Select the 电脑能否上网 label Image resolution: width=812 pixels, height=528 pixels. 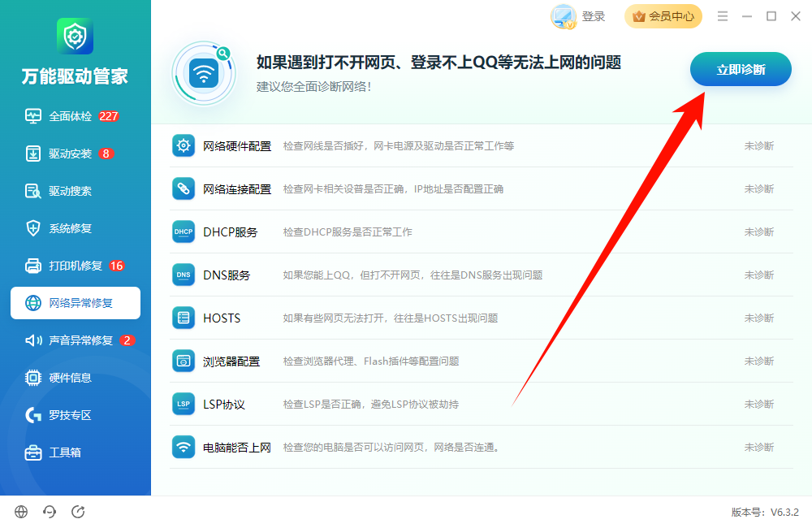237,447
